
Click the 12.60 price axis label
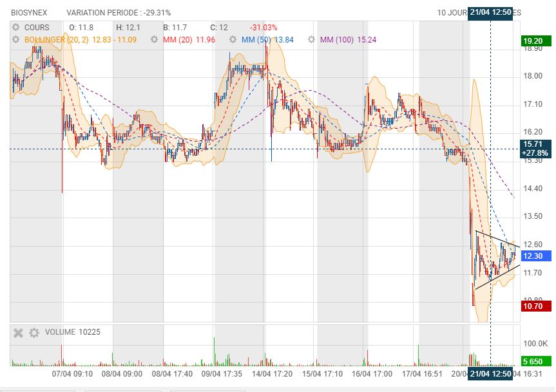coord(533,245)
